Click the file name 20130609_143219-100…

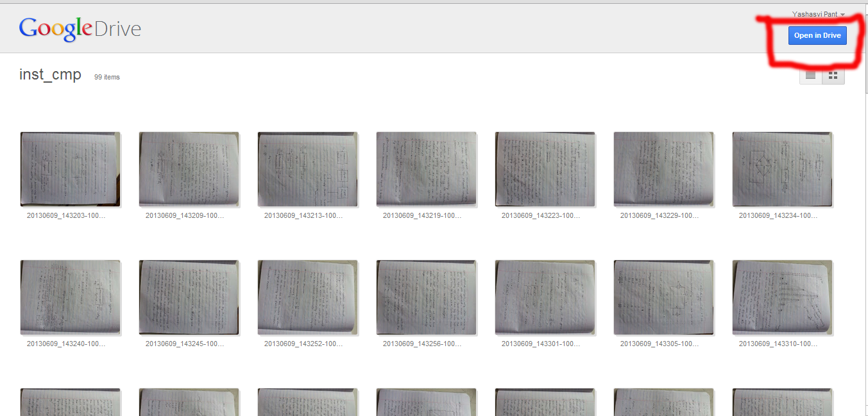(x=422, y=216)
